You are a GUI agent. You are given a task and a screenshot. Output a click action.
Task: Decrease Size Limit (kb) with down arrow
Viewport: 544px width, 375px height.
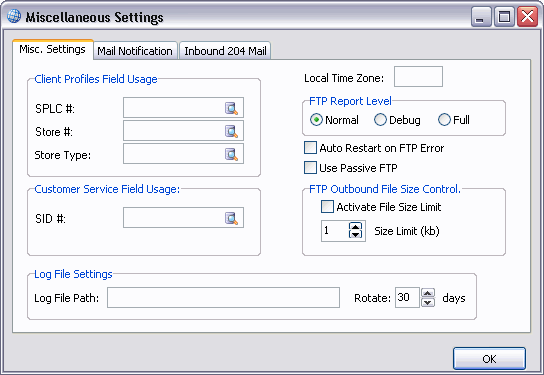(x=355, y=235)
